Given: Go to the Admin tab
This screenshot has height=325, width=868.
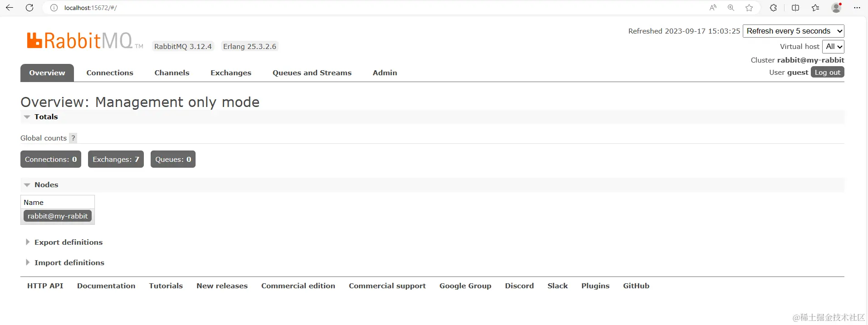Looking at the screenshot, I should click(x=385, y=73).
